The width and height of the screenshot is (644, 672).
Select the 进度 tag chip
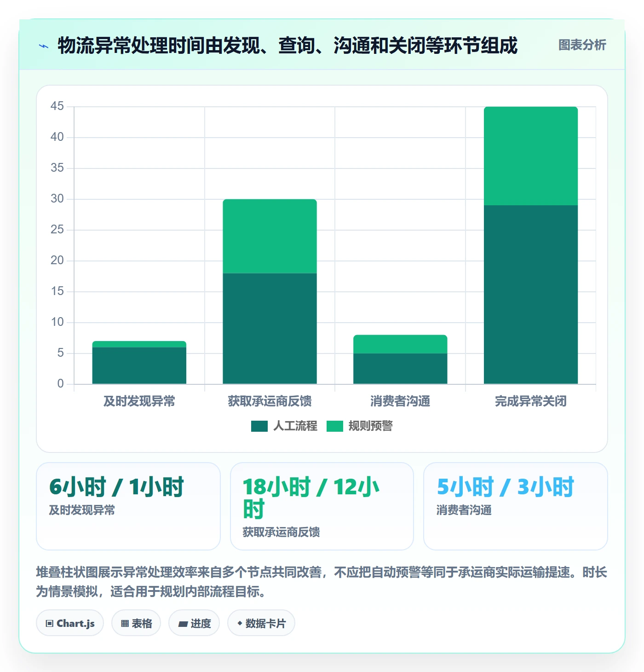194,623
